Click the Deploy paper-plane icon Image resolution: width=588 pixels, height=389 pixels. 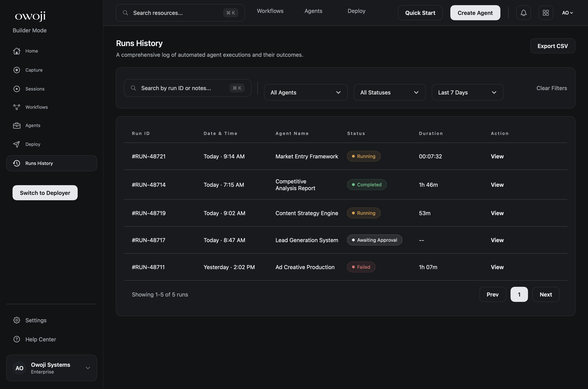coord(16,144)
